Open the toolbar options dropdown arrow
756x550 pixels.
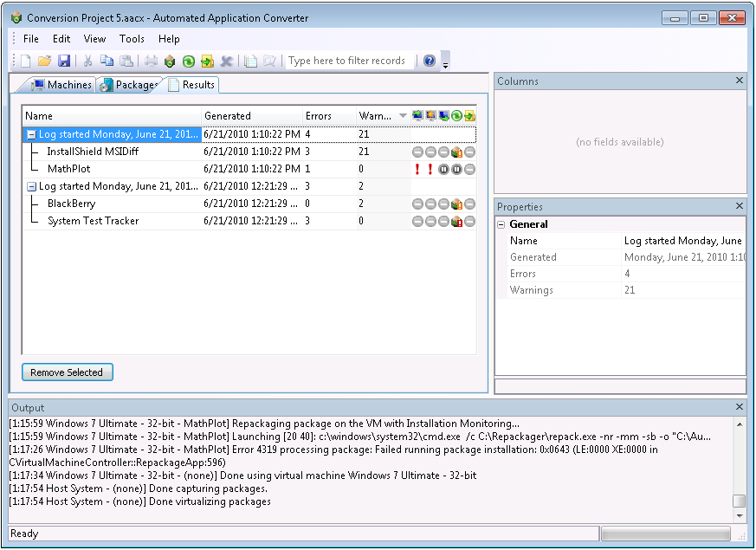[445, 64]
